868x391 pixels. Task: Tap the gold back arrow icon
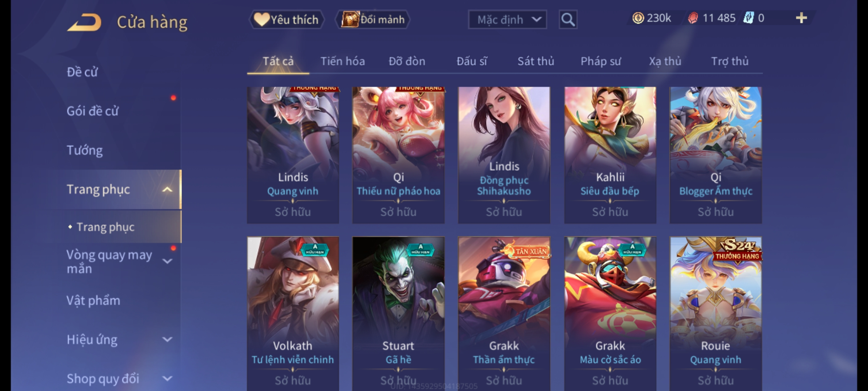[x=84, y=22]
